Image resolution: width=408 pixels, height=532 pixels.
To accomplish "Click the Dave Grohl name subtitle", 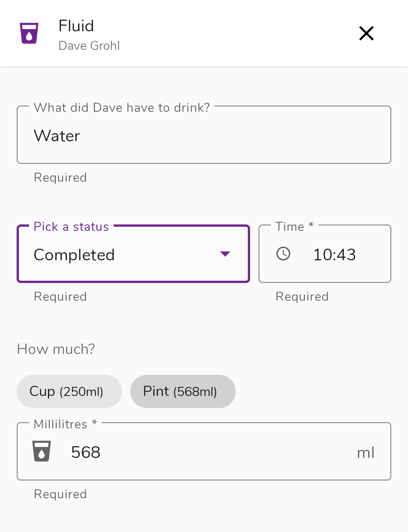I will click(x=89, y=46).
